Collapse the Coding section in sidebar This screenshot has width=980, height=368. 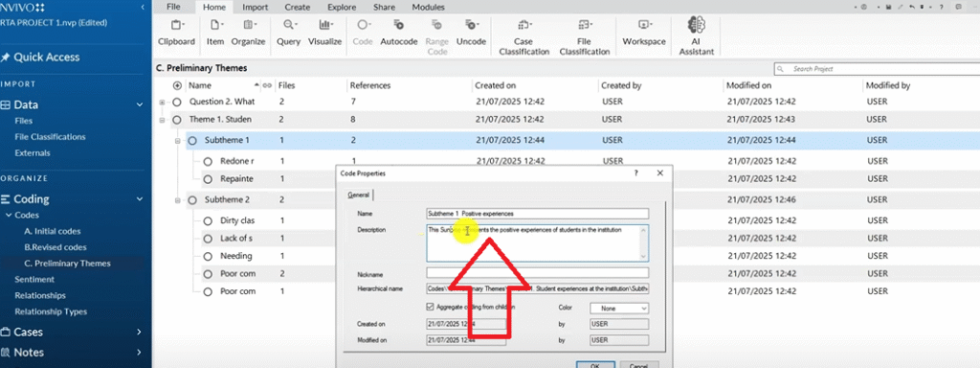140,199
